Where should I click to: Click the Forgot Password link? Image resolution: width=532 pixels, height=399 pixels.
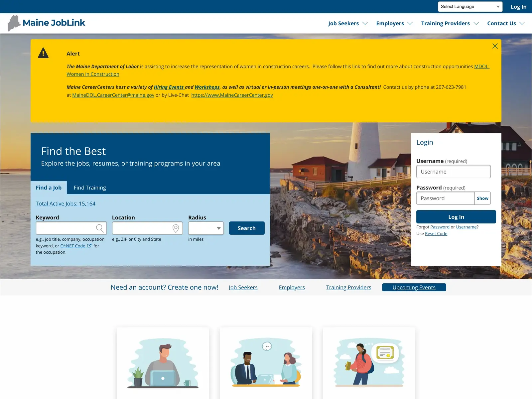(440, 227)
